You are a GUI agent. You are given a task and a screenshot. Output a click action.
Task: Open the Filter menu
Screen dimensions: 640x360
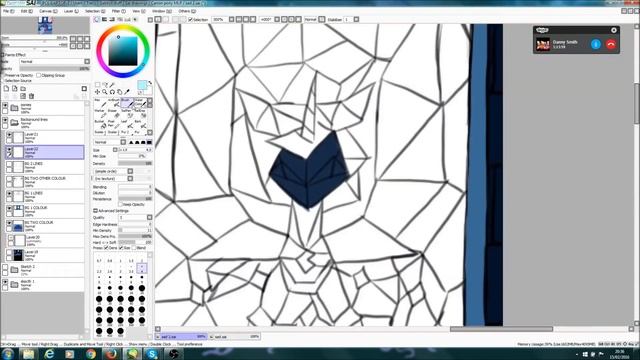point(118,11)
